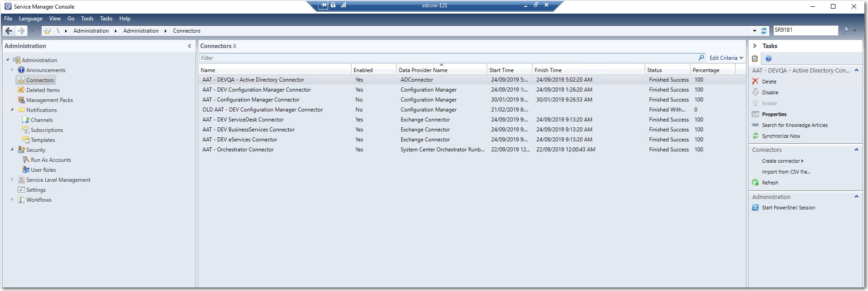Screen dimensions: 868x291
Task: Expand Edit Criteria chevron
Action: (x=741, y=58)
